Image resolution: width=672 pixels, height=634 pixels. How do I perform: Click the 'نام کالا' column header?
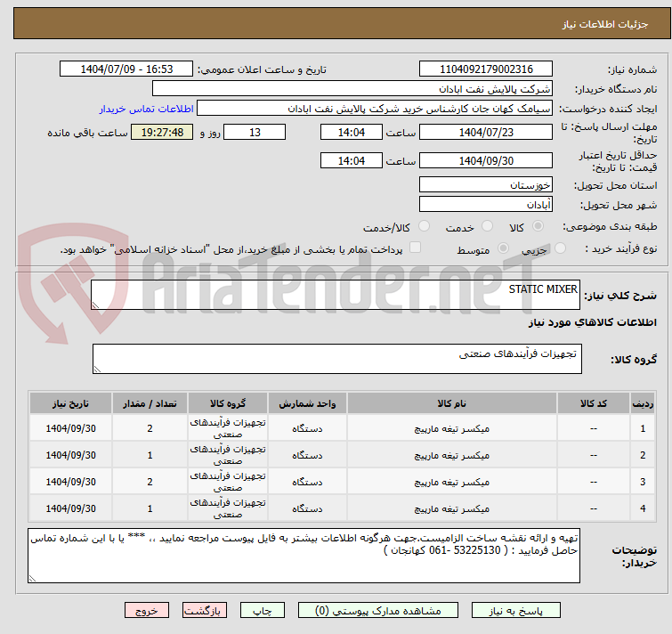click(452, 403)
